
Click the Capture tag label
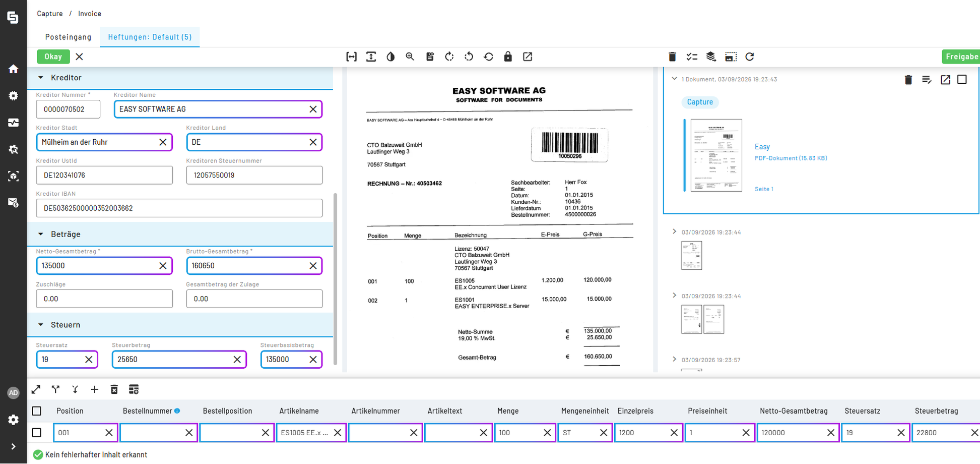[700, 102]
